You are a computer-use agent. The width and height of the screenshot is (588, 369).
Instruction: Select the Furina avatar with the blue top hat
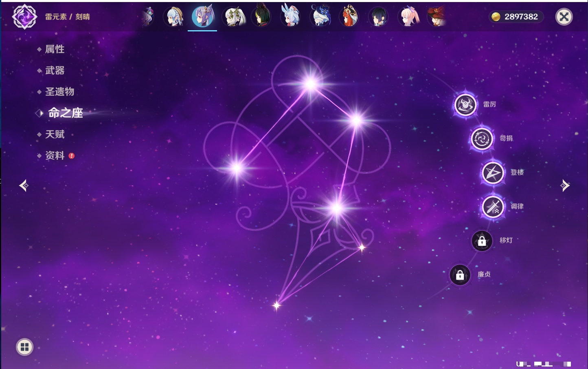pyautogui.click(x=320, y=16)
